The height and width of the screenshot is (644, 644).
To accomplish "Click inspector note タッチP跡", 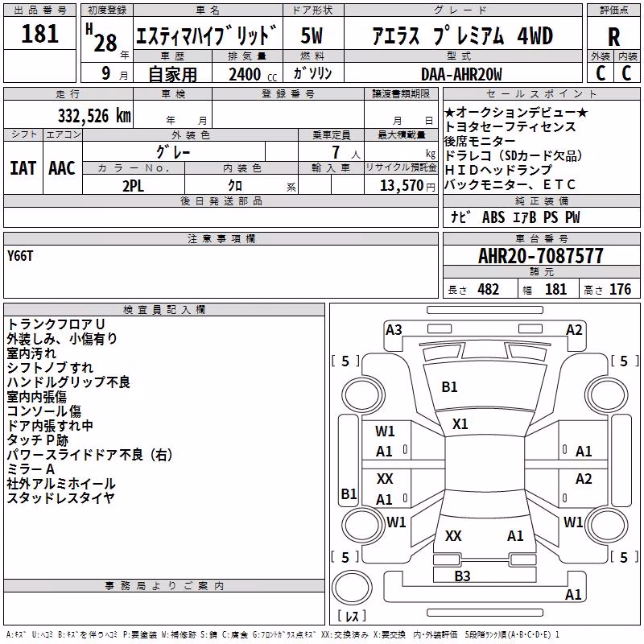I will (37, 440).
